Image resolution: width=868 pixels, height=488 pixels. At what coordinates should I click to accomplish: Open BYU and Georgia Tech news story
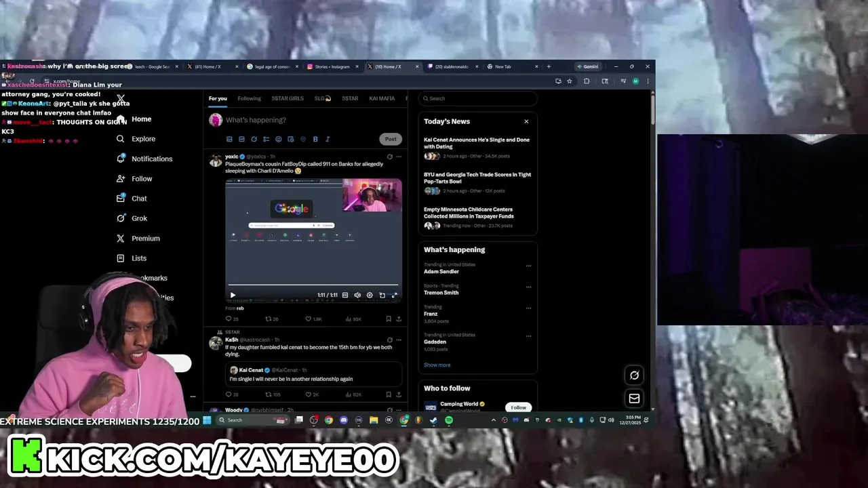coord(477,182)
